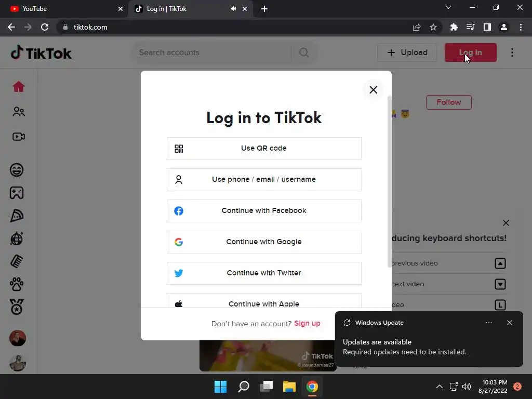This screenshot has width=532, height=399.
Task: Open Chrome tab search dropdown
Action: coord(448,7)
